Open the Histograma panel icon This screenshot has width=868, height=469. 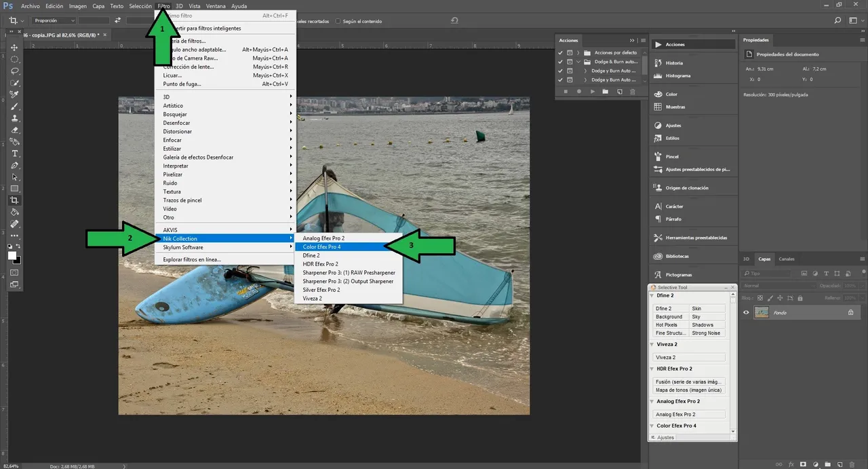pyautogui.click(x=658, y=75)
